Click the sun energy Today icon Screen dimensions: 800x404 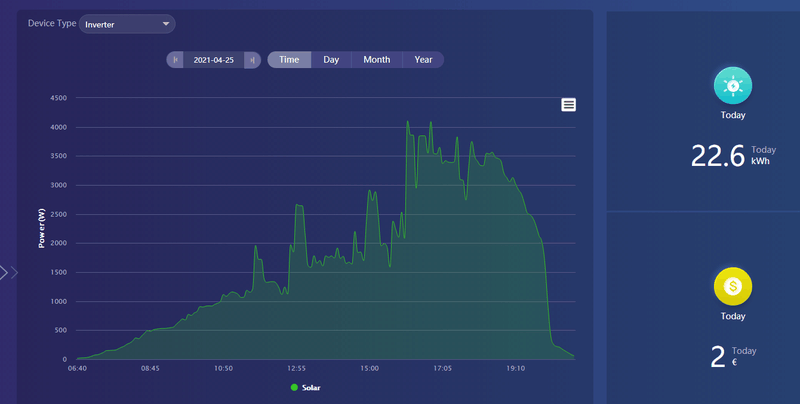click(x=733, y=86)
